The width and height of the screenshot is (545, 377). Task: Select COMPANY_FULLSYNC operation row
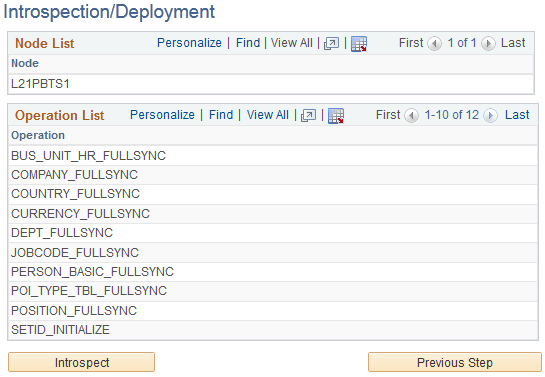[273, 175]
